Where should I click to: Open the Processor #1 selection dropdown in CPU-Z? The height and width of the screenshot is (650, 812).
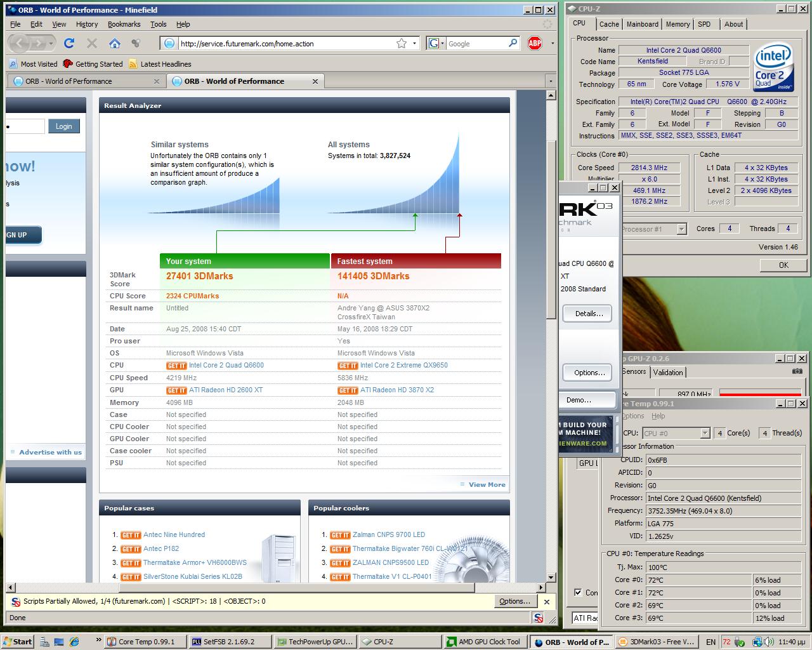(x=681, y=229)
